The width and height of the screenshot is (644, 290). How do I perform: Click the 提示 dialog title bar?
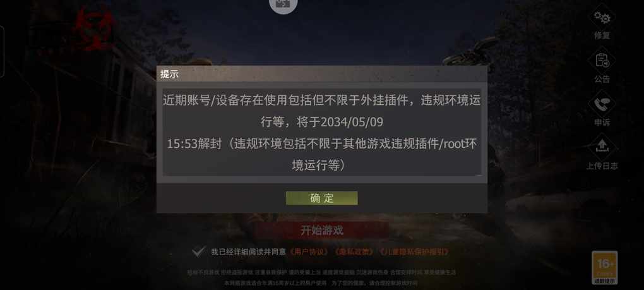coord(321,74)
